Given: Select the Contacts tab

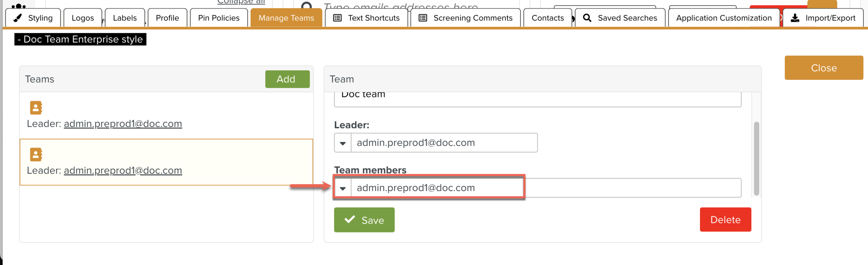Looking at the screenshot, I should click(x=547, y=18).
